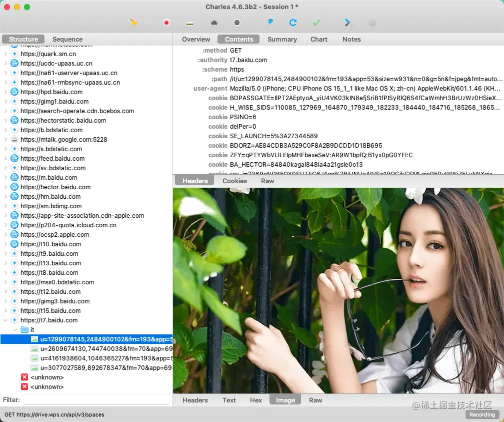
Task: Click lightning icon of https://sm.bdimg.com
Action: tap(14, 206)
